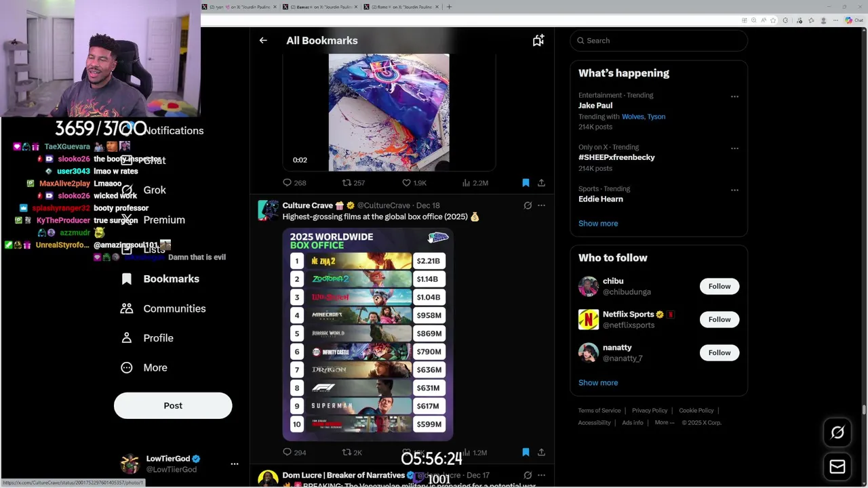The height and width of the screenshot is (488, 868).
Task: Like the video post showing 1.9K likes
Action: tap(414, 183)
